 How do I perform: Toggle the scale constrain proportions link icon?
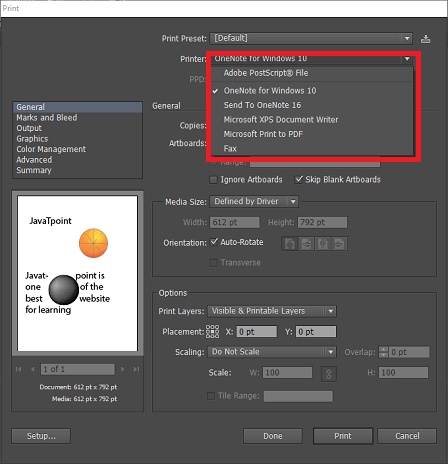pyautogui.click(x=329, y=374)
